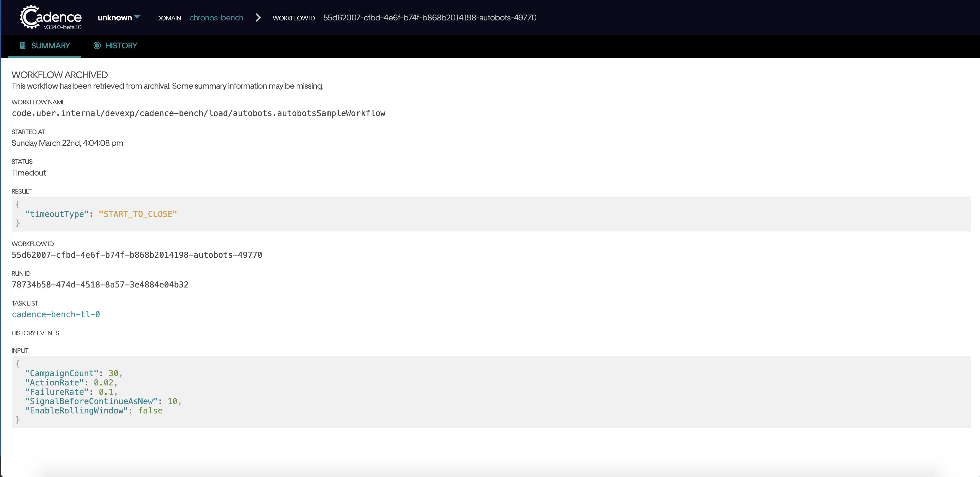Click the START_TO_CLOSE timeout value

tap(138, 214)
